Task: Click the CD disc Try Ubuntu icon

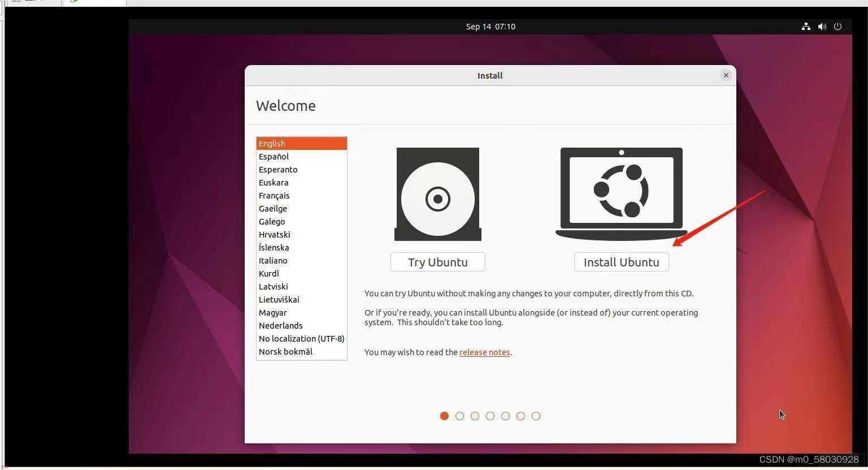Action: coord(437,194)
